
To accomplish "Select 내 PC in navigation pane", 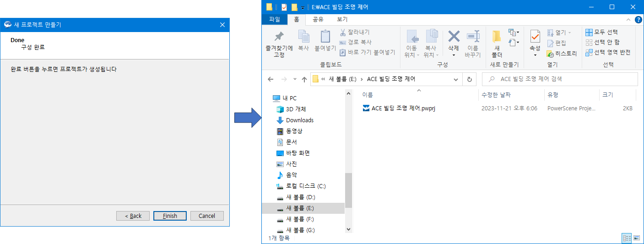I will click(x=285, y=98).
